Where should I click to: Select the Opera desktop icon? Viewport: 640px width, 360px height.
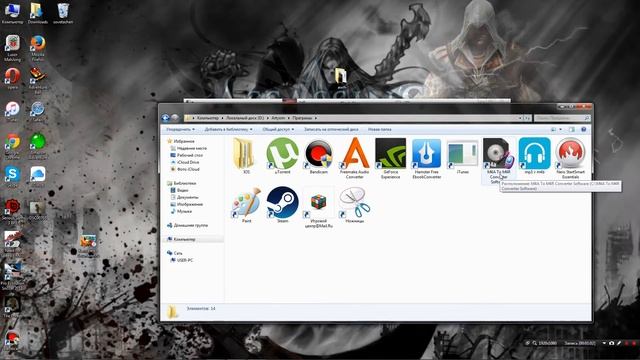coord(12,78)
